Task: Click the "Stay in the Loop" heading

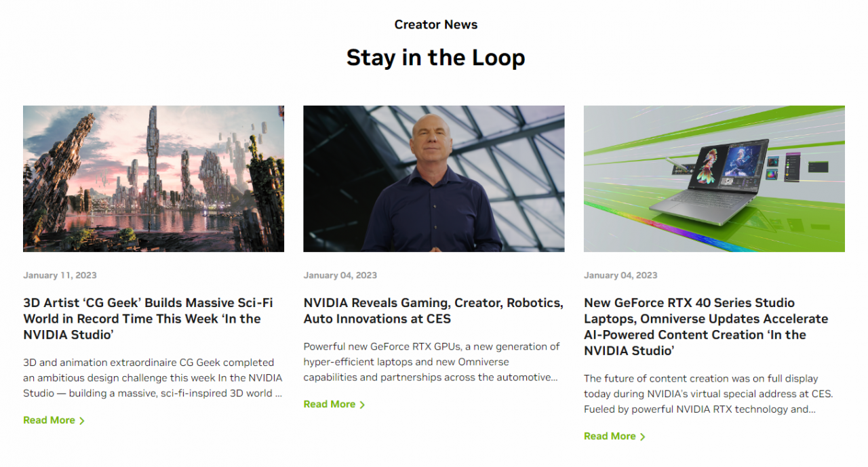Action: point(435,58)
